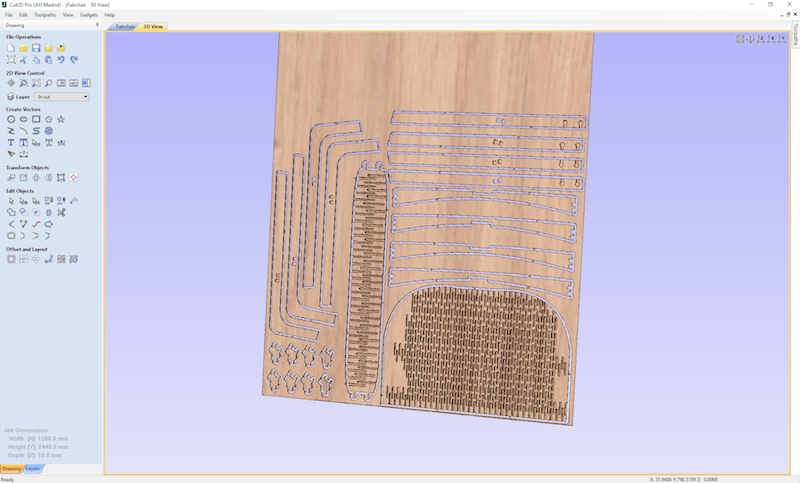Select the Draw Arc tool

pyautogui.click(x=23, y=131)
